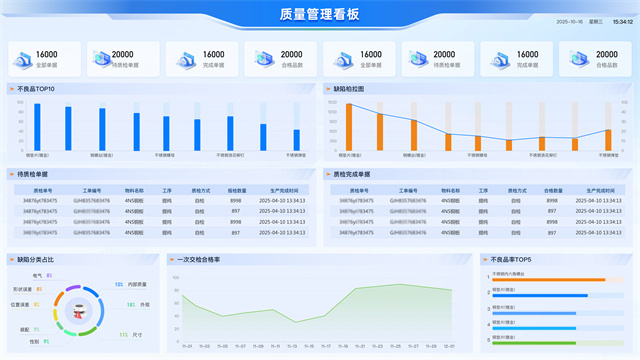Click the 装配 9% legend label
This screenshot has height=360, width=640.
[x=30, y=329]
